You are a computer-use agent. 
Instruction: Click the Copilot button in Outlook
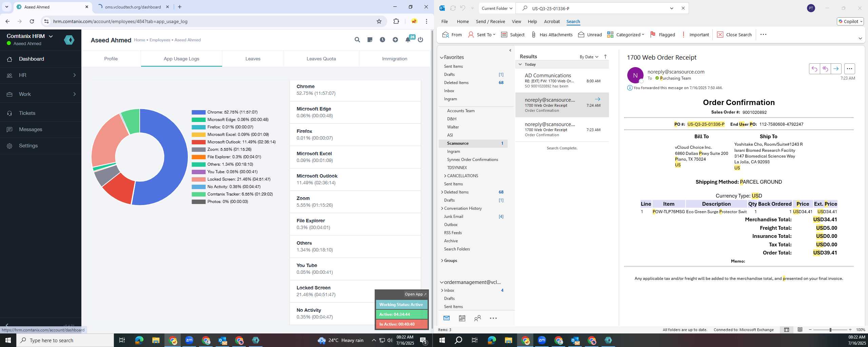click(850, 21)
